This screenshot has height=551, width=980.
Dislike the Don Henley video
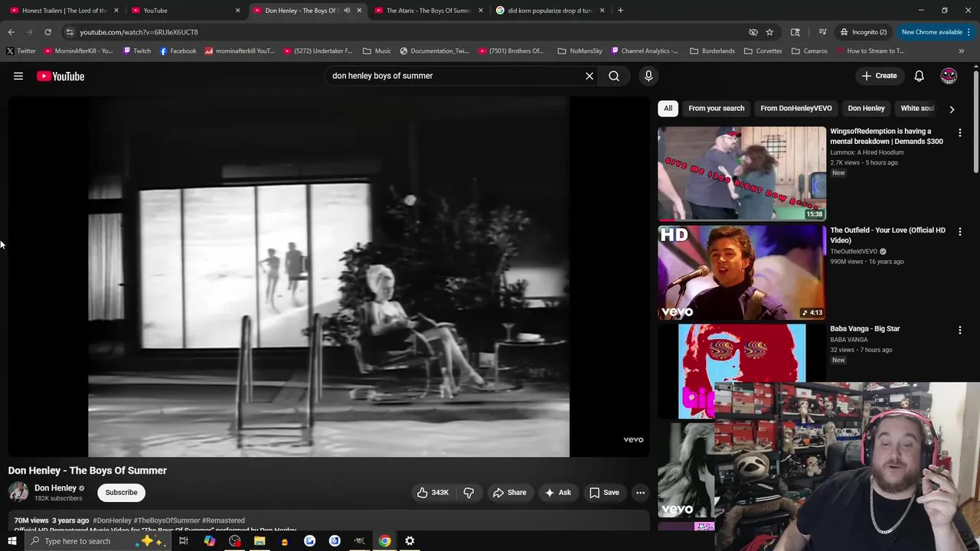469,493
